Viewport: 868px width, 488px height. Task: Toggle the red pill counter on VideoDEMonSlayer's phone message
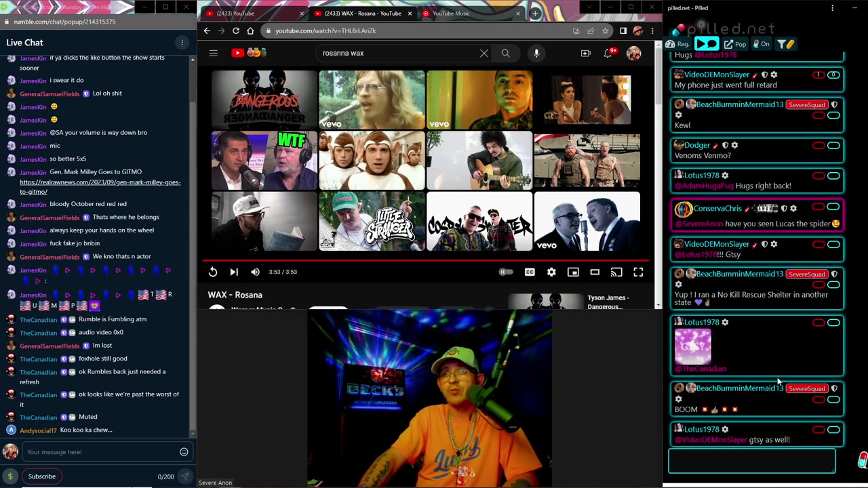point(818,75)
